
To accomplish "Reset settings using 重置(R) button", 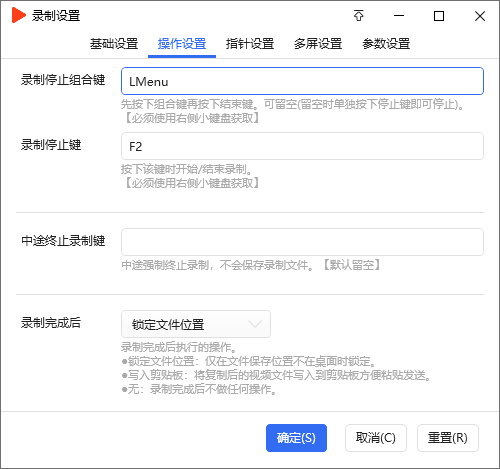I will pos(448,438).
